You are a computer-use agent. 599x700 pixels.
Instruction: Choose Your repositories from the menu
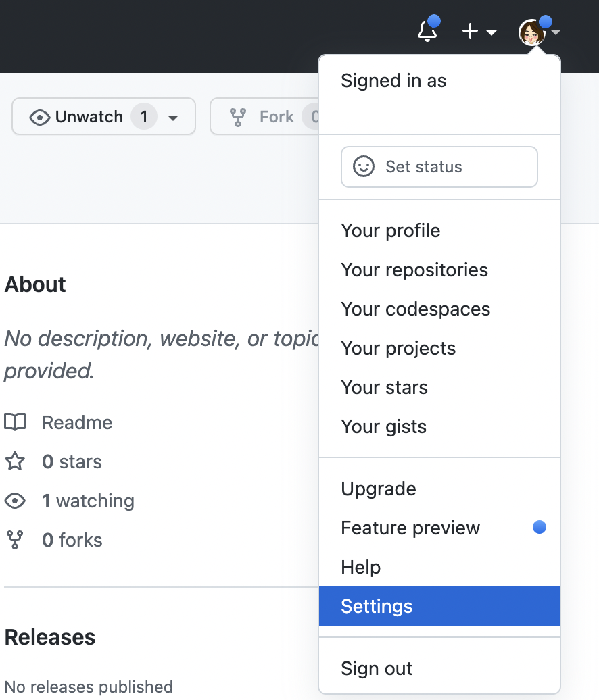tap(414, 270)
